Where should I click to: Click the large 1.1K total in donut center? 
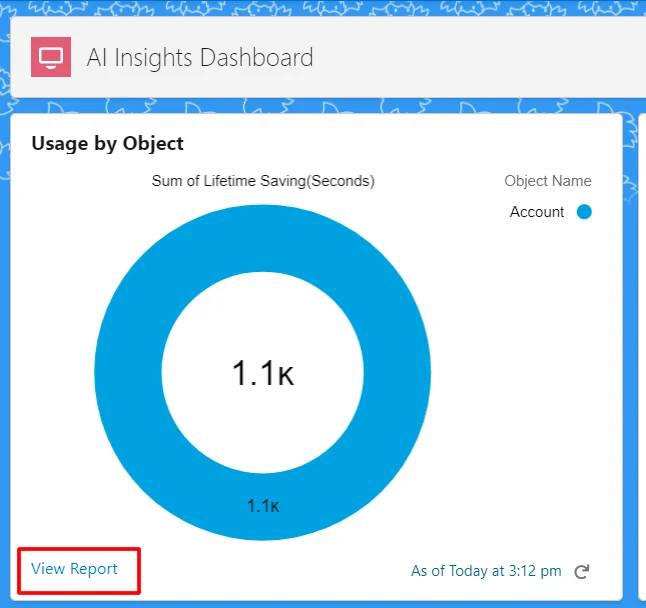tap(263, 374)
